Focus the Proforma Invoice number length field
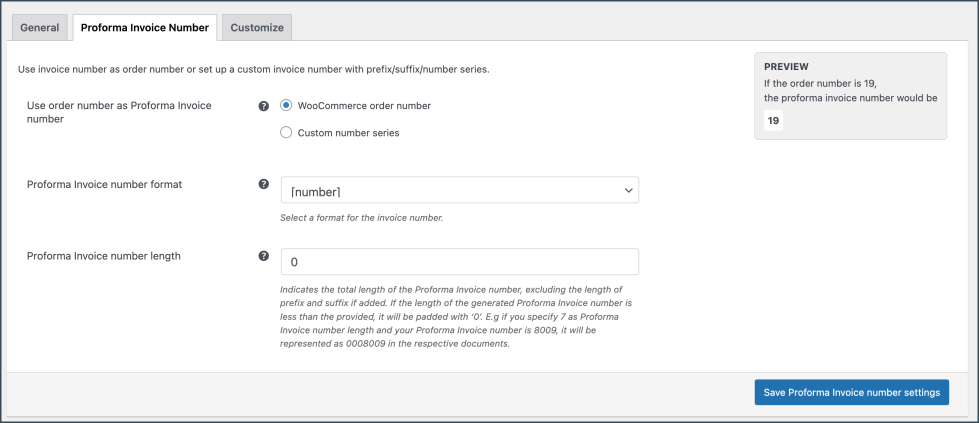This screenshot has height=423, width=979. pyautogui.click(x=459, y=262)
